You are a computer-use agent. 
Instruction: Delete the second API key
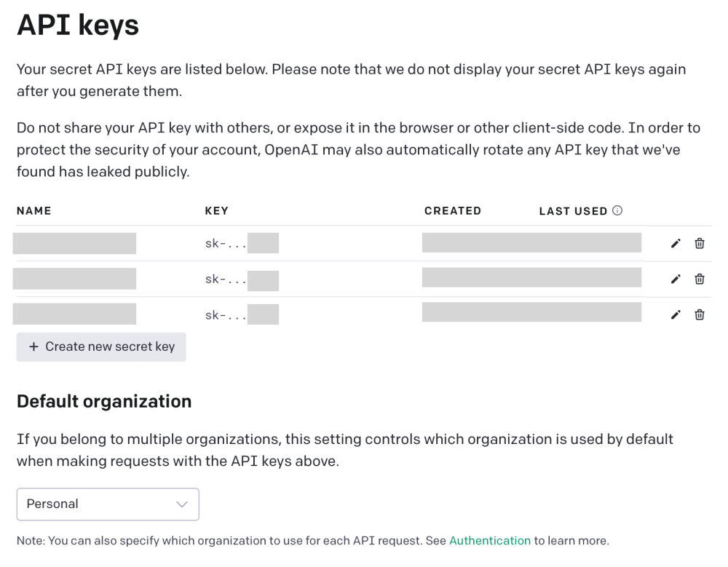700,279
